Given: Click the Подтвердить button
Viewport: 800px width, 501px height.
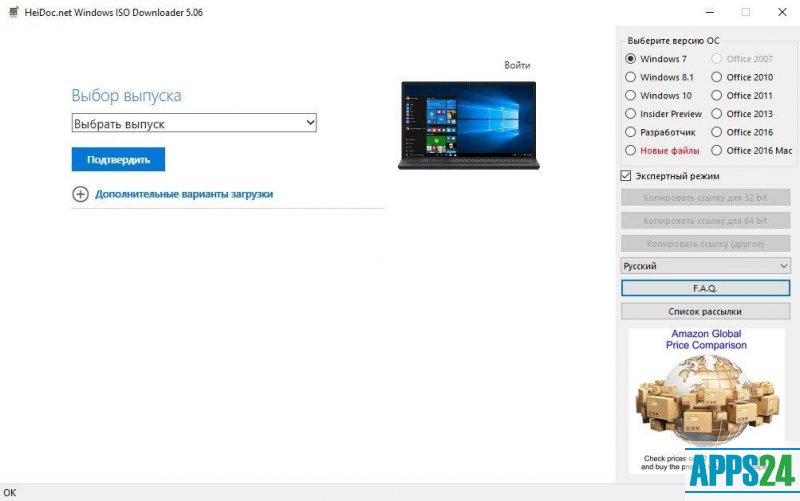Looking at the screenshot, I should click(118, 160).
